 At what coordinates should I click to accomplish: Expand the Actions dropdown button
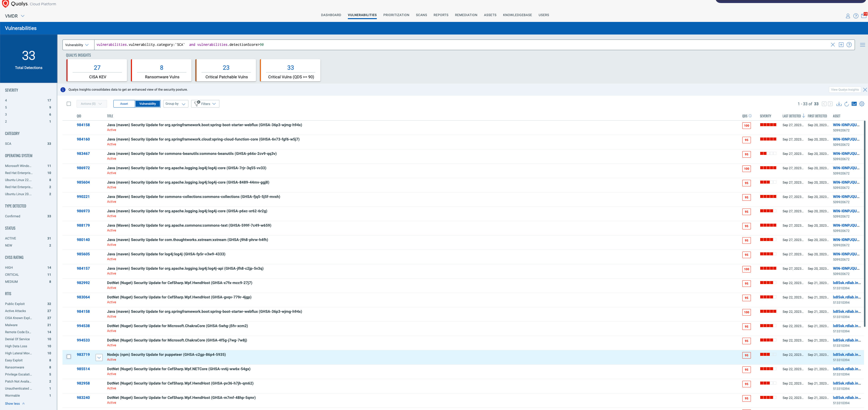tap(91, 104)
